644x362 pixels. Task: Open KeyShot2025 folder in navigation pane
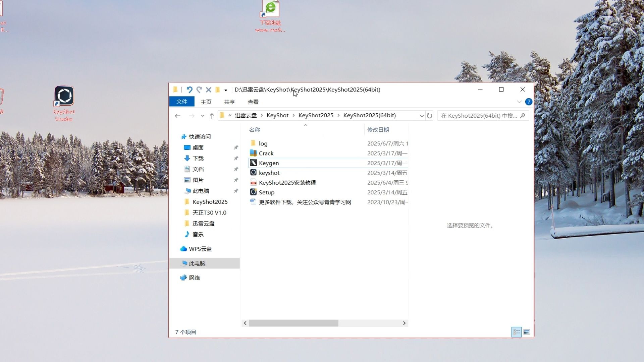(x=210, y=202)
